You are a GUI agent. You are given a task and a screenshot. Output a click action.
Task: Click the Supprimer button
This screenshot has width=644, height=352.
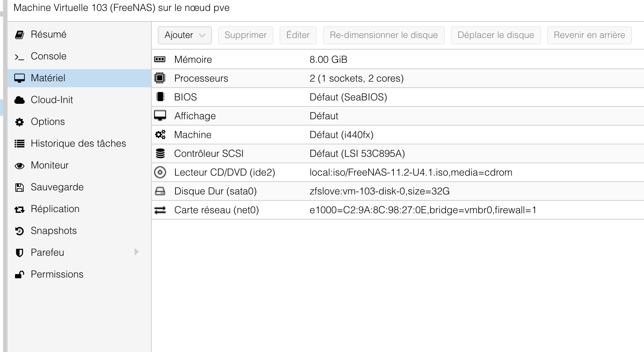[x=246, y=35]
